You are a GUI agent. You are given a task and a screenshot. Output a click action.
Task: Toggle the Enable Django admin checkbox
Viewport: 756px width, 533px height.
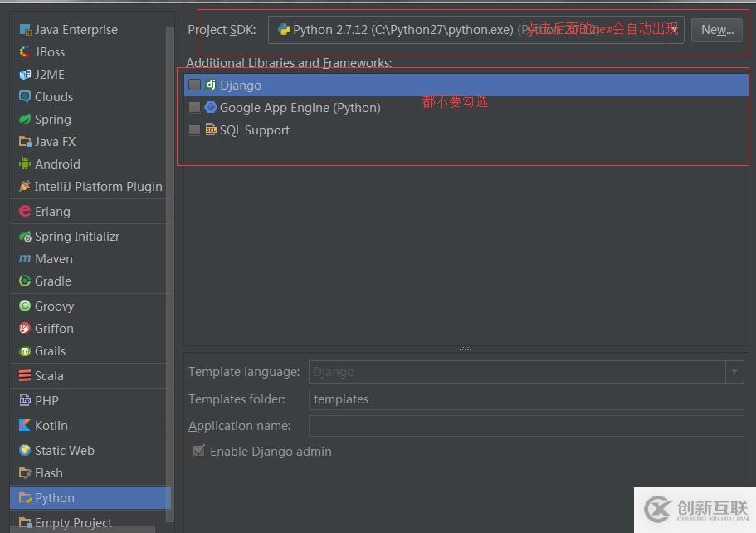tap(199, 451)
